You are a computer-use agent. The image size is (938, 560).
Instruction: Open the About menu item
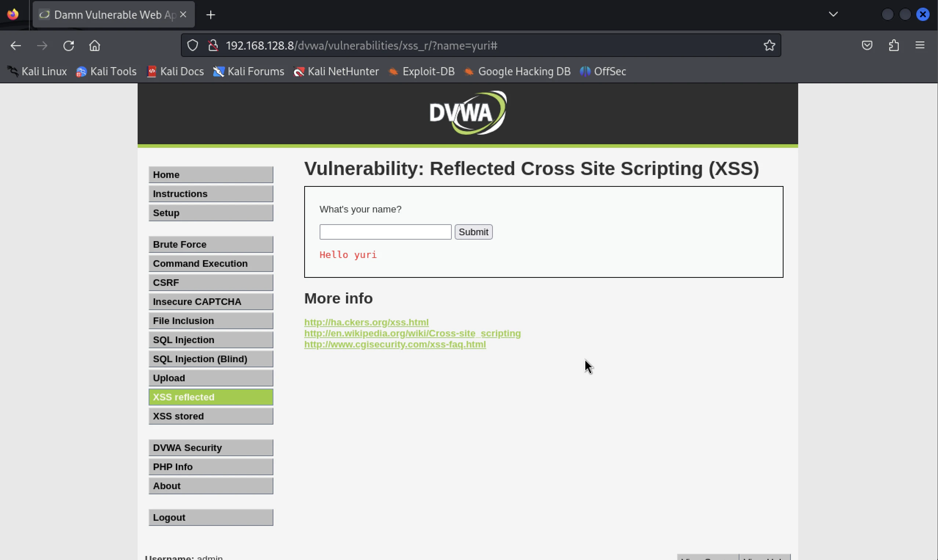pyautogui.click(x=211, y=486)
